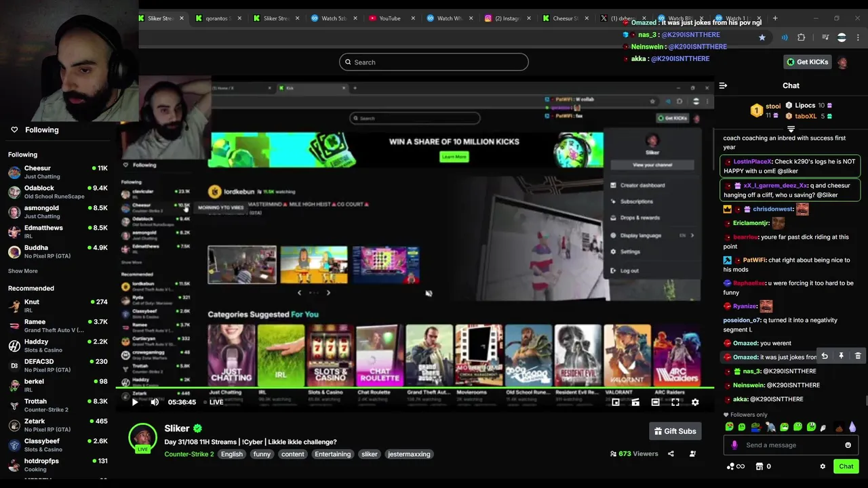Select the funny tag
Viewport: 868px width, 488px height.
[x=262, y=454]
